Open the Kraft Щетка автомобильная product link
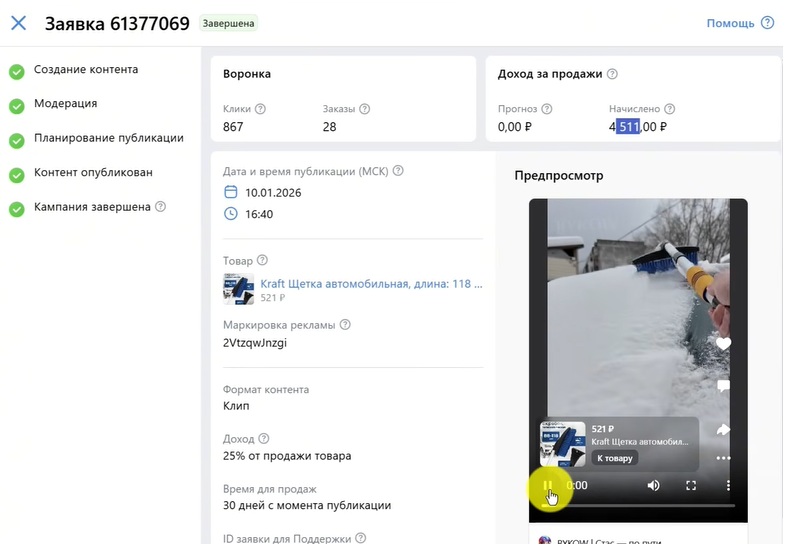806x555 pixels. tap(371, 284)
